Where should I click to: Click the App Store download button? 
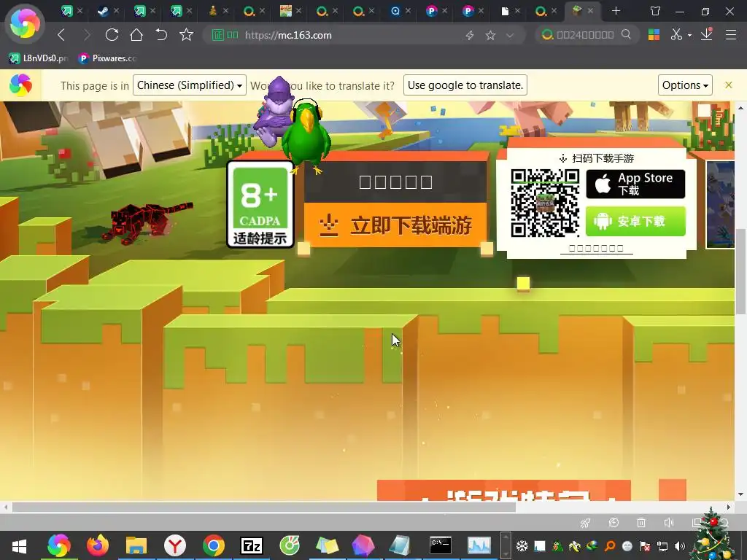635,184
